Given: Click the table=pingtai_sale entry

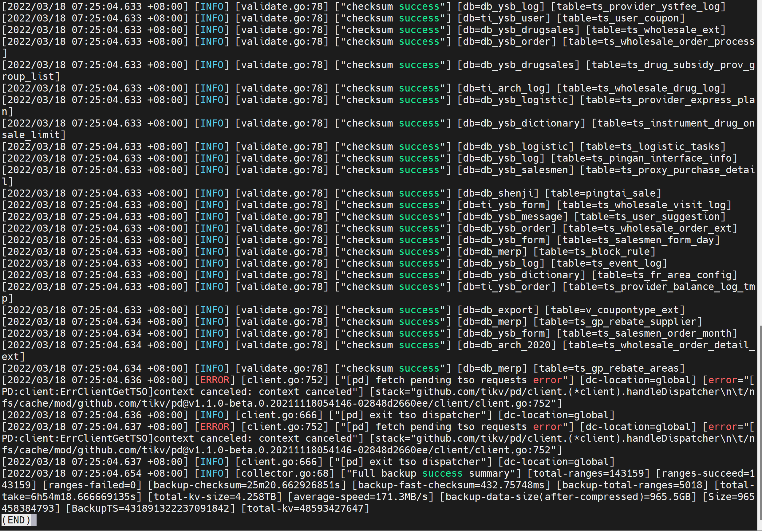Looking at the screenshot, I should (603, 194).
